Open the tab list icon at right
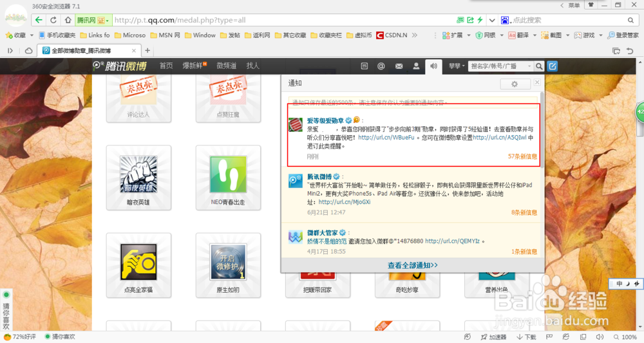This screenshot has height=343, width=644. [x=616, y=51]
